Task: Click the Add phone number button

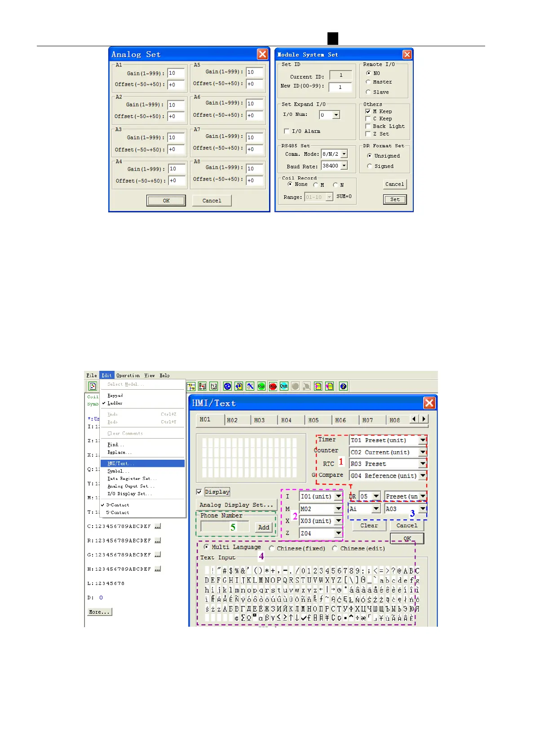Action: [264, 527]
